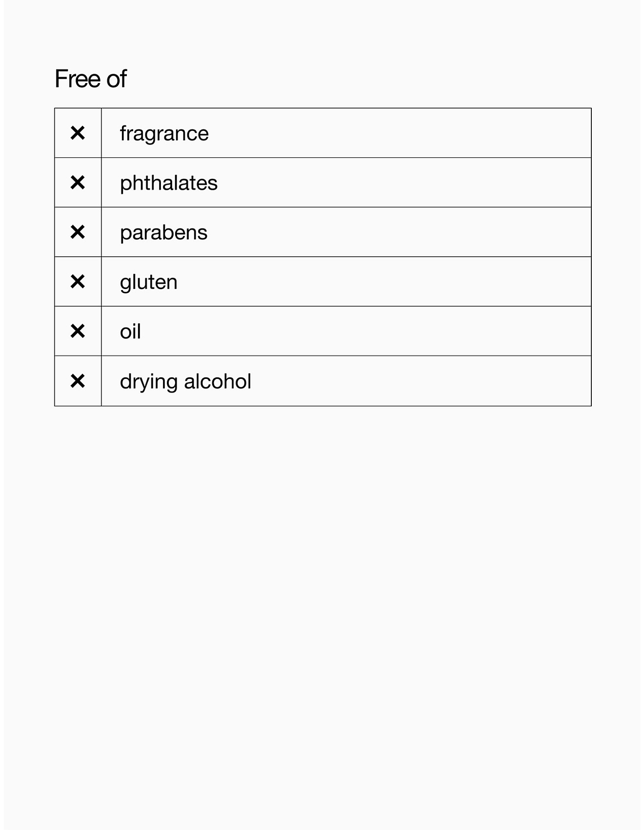Select the X icon next to parabens
This screenshot has width=644, height=830.
tap(78, 232)
